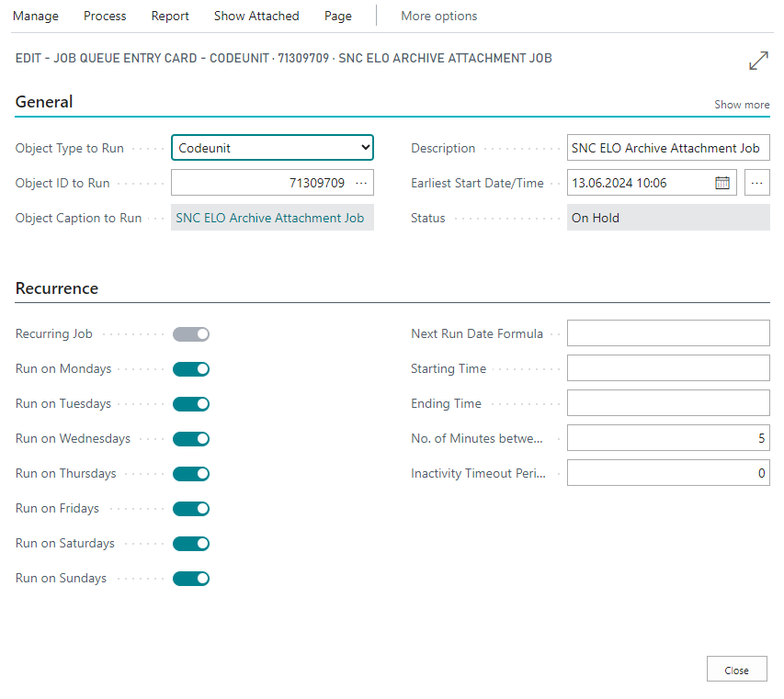Open the calendar date picker icon
Screen dimensions: 784x699
tap(722, 183)
